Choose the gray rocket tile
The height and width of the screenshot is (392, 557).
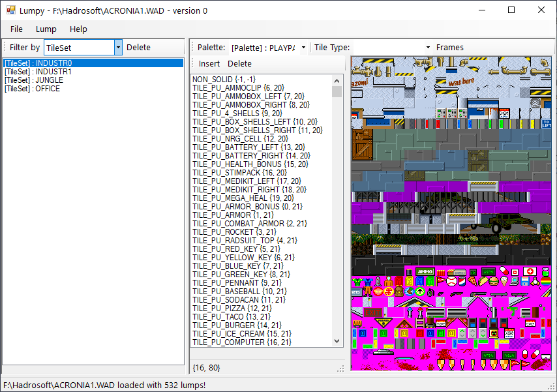click(x=378, y=281)
